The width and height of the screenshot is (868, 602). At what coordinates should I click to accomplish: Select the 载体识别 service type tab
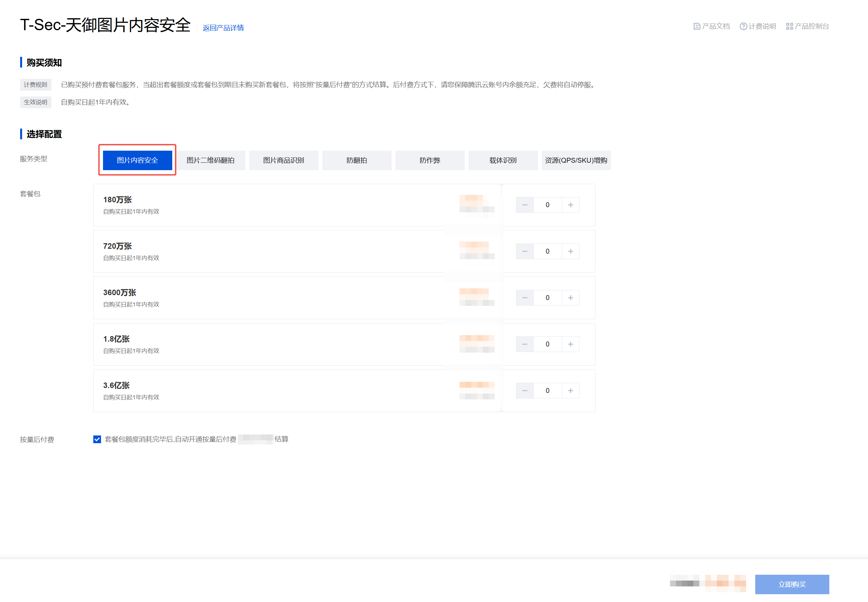[x=503, y=160]
